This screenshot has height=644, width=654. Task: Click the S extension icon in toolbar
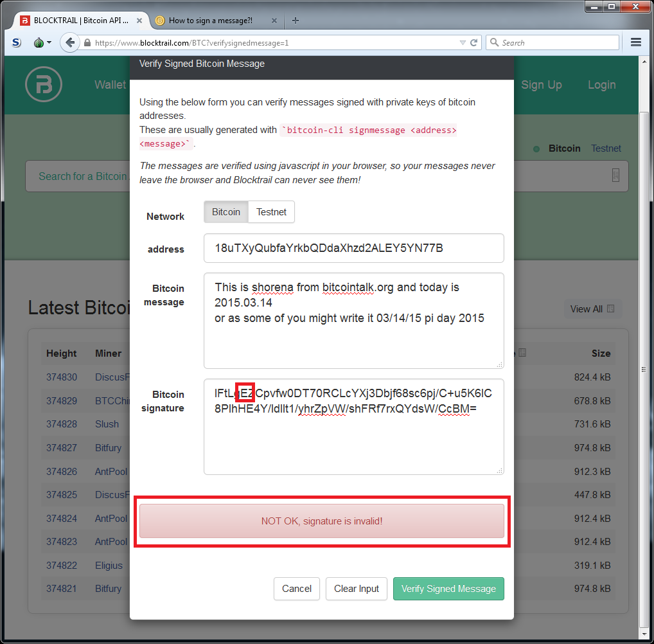point(16,42)
